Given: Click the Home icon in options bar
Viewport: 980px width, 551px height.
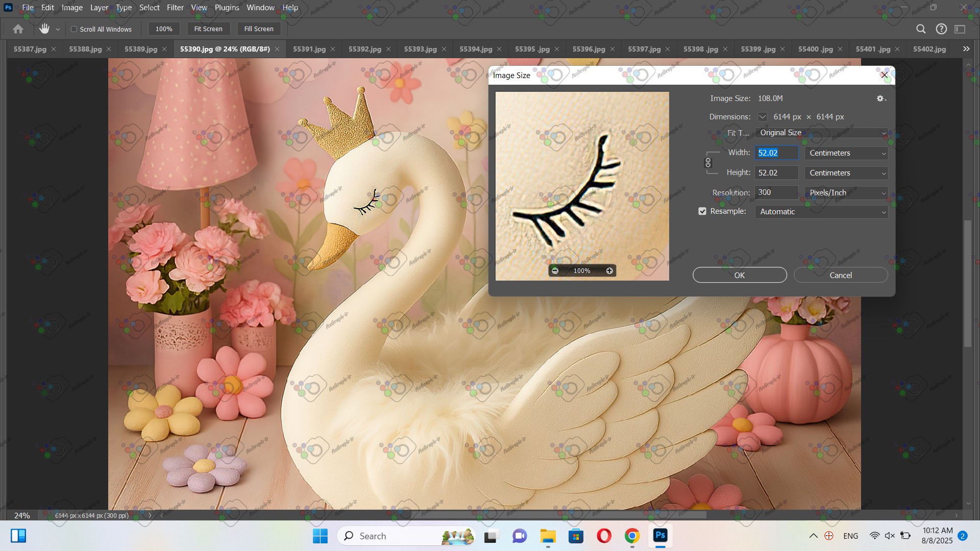Looking at the screenshot, I should [x=18, y=29].
